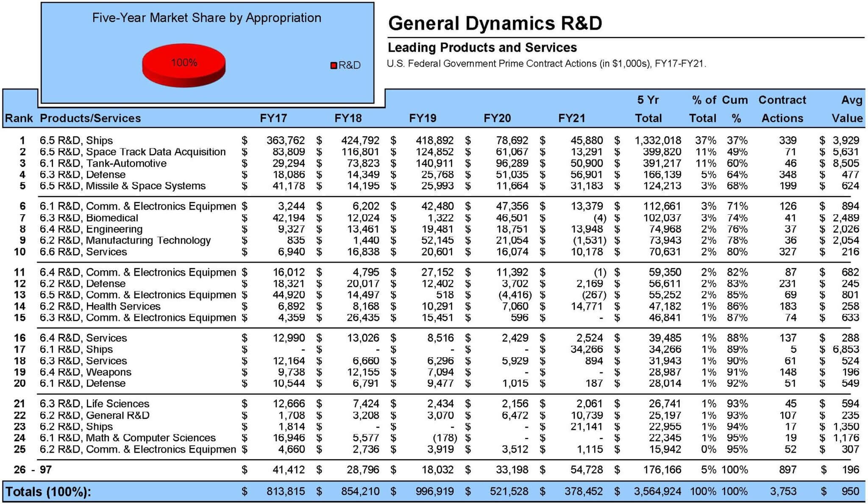Screen dimensions: 868x504
Task: Select the 'Totals (100%):' row label
Action: [x=48, y=492]
